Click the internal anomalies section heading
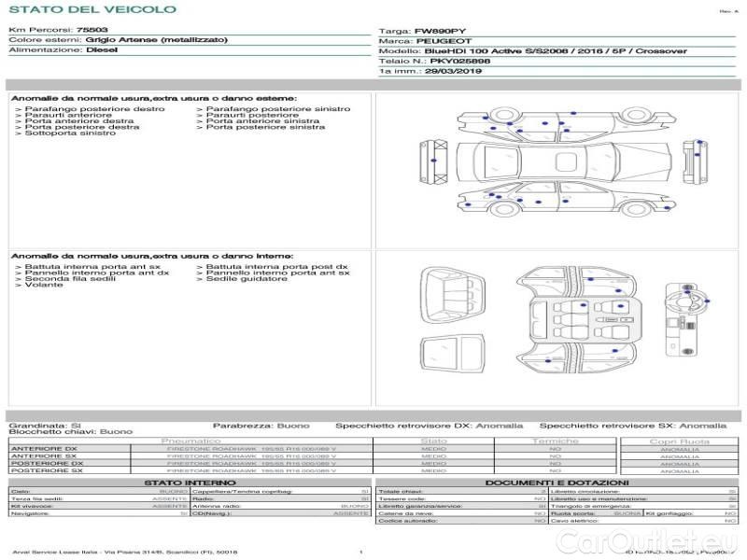Image resolution: width=747 pixels, height=560 pixels. pyautogui.click(x=152, y=256)
